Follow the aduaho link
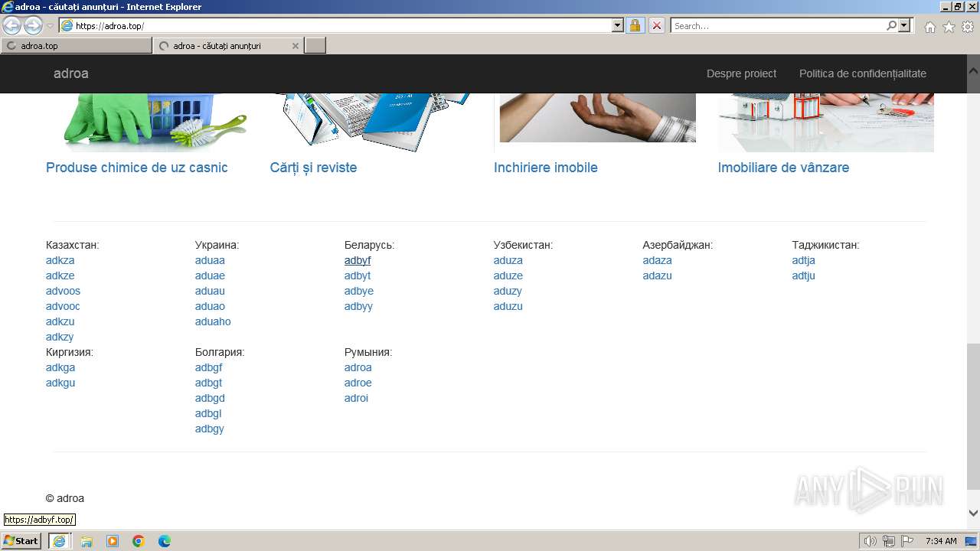 pyautogui.click(x=213, y=321)
